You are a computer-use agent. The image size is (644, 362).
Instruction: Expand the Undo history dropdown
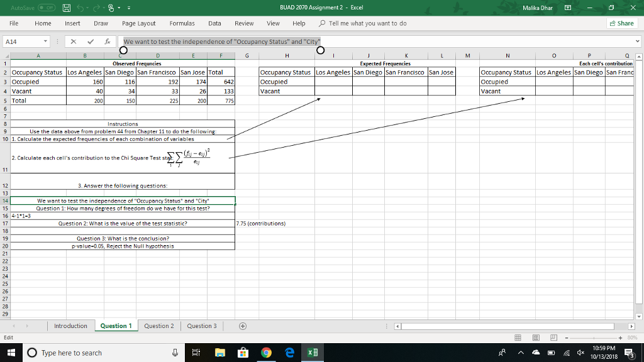[x=87, y=9]
